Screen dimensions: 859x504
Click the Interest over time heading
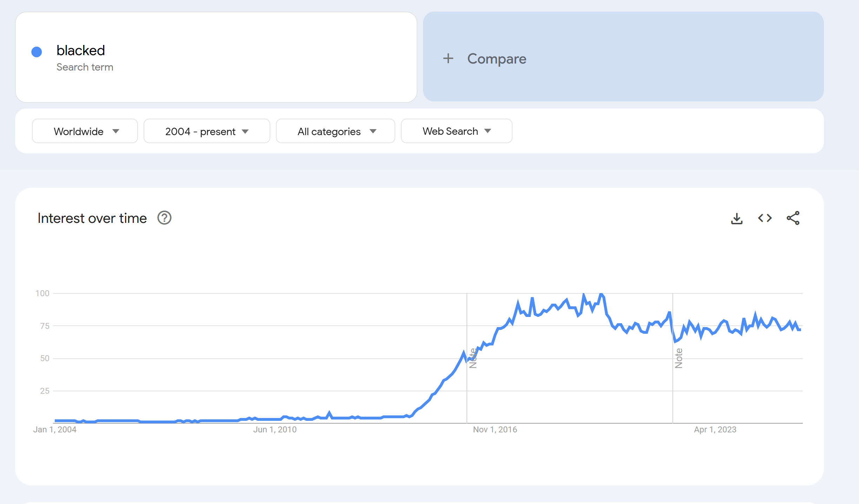(x=92, y=218)
